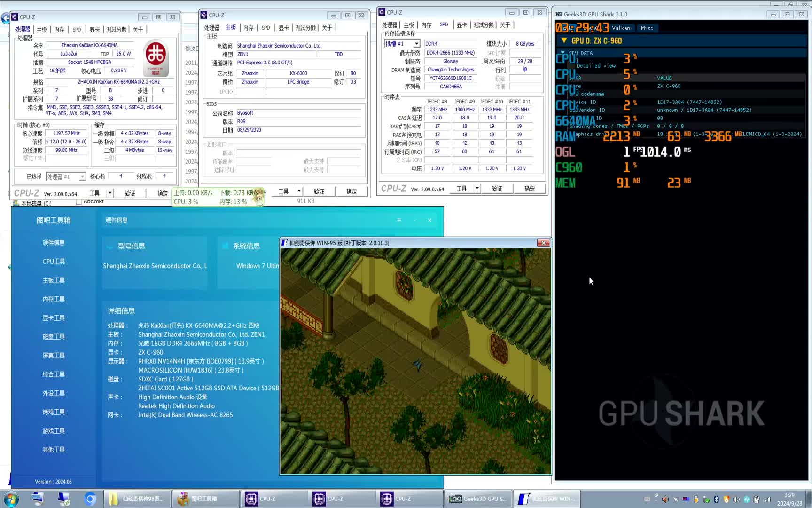This screenshot has width=812, height=508.
Task: Check the box beside the ABC.mkf file
Action: (x=79, y=202)
